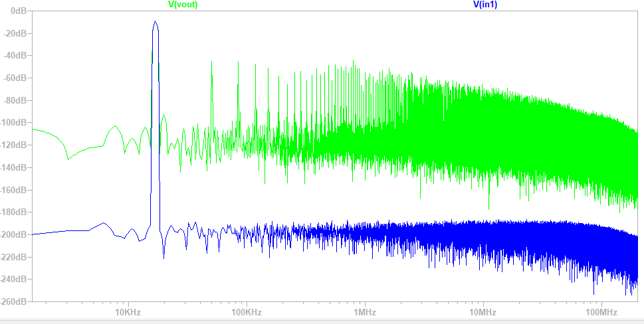
Task: Click the 10KHz frequency axis label
Action: click(x=127, y=312)
